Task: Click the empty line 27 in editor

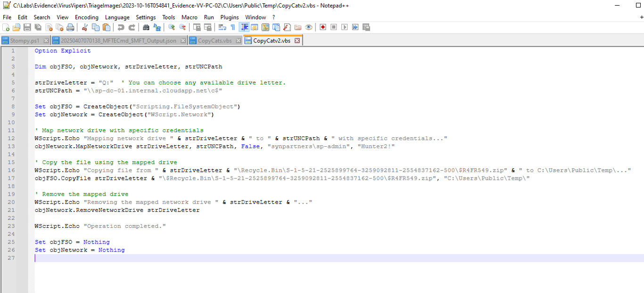Action: (339, 258)
